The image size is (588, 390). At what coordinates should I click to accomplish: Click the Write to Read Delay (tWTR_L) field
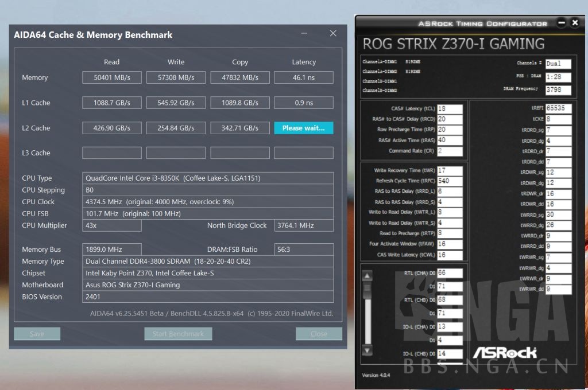click(450, 212)
